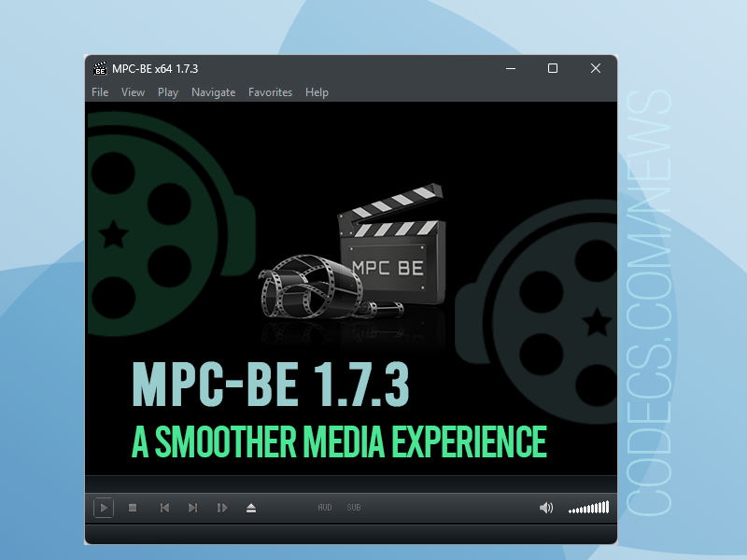Start playback with the Play button
The image size is (747, 560).
104,508
